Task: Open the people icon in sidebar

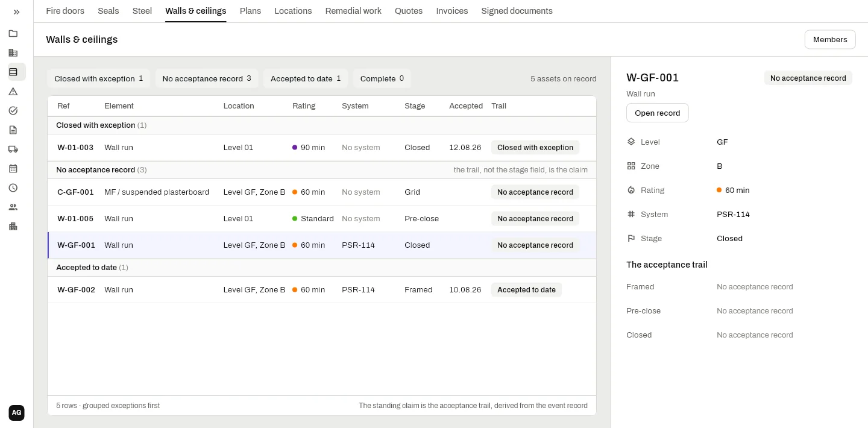Action: pos(13,207)
